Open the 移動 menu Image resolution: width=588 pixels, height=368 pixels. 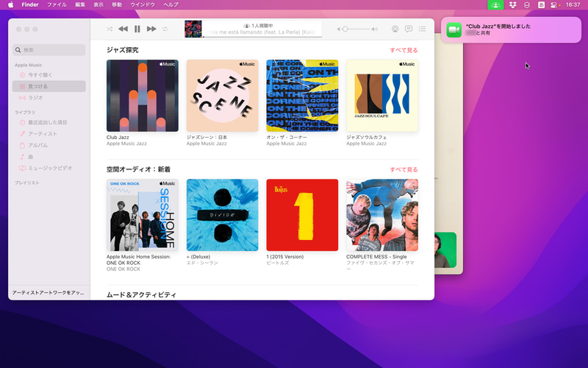coord(117,5)
